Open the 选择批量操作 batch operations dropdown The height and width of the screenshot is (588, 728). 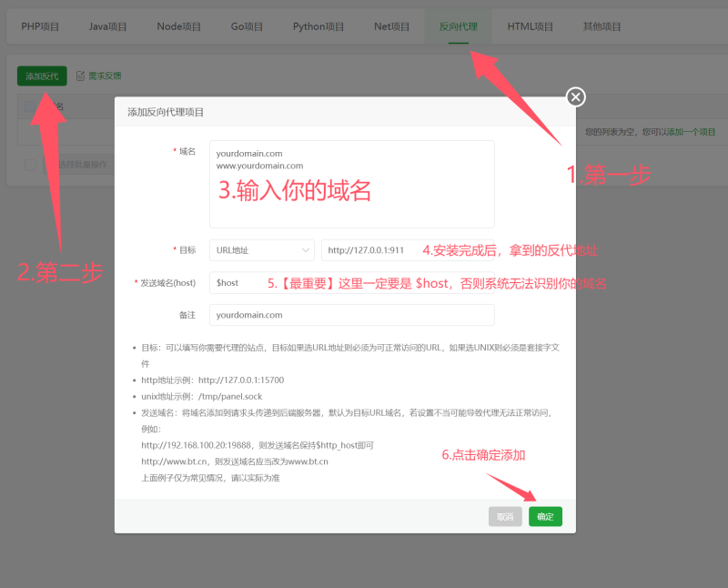click(82, 164)
